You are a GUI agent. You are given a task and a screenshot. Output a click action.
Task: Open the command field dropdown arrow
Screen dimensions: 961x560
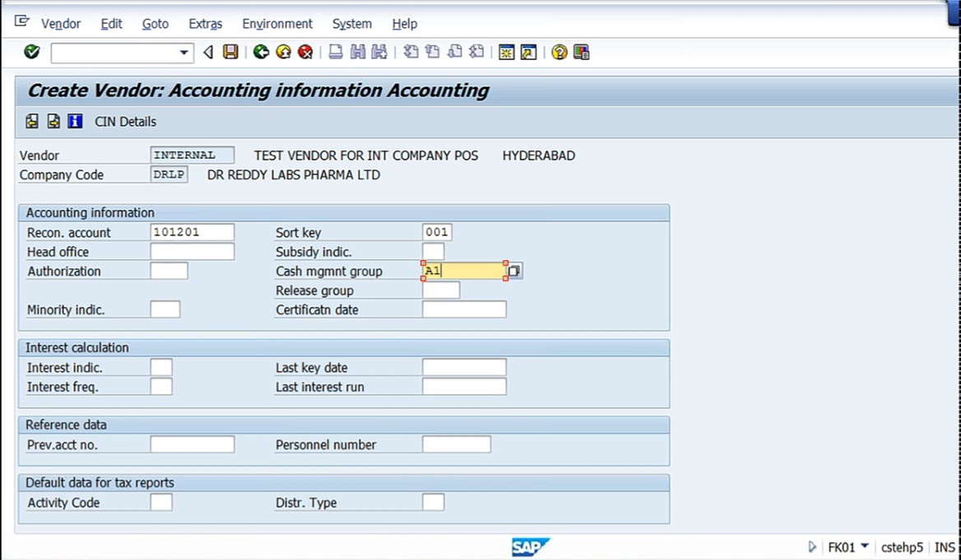point(183,53)
